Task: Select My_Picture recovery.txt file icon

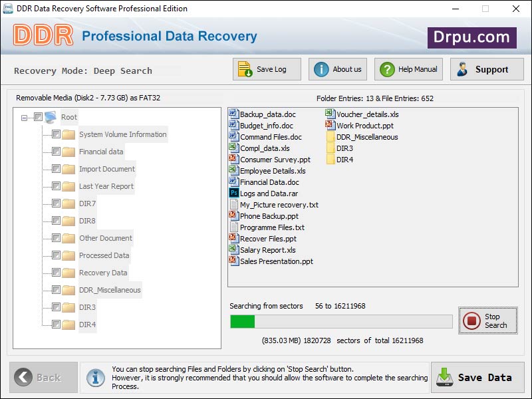Action: point(234,204)
